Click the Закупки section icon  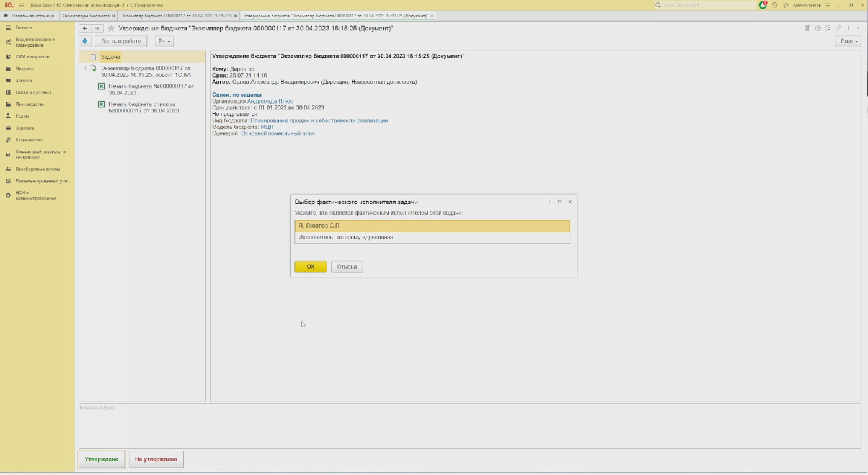pyautogui.click(x=8, y=81)
